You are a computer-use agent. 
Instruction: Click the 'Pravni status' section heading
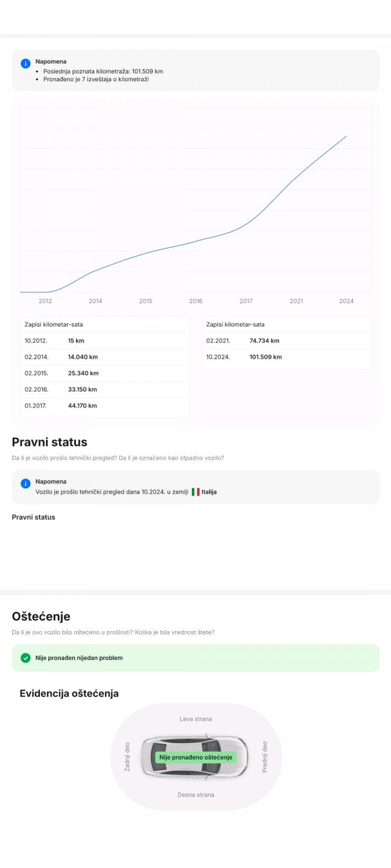pos(49,442)
